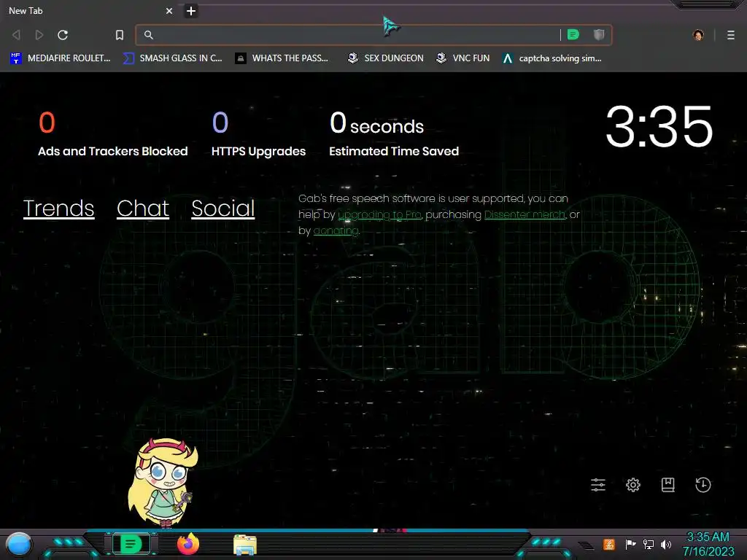Screen dimensions: 747x560
Task: Click Dissenter browser taskbar icon
Action: (x=131, y=544)
